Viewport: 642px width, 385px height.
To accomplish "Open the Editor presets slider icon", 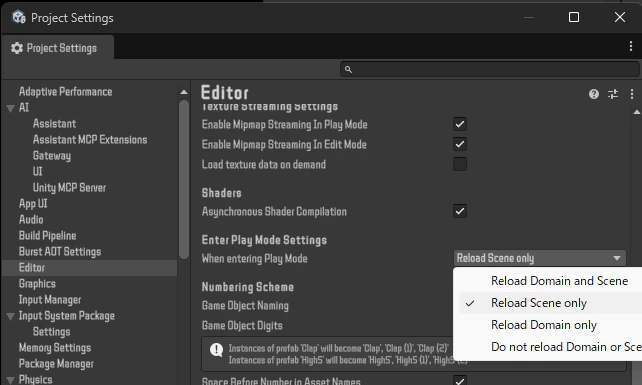I will tap(613, 94).
